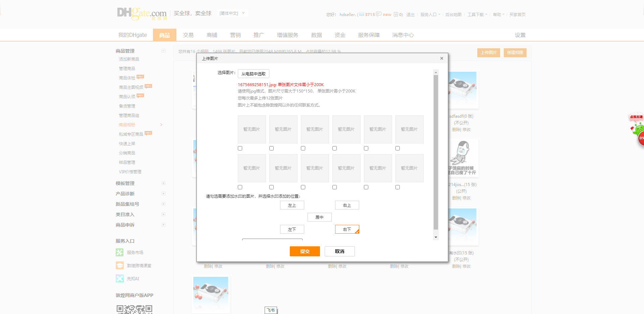Tick the last checkbox in the top row
The image size is (644, 314).
coord(397,148)
